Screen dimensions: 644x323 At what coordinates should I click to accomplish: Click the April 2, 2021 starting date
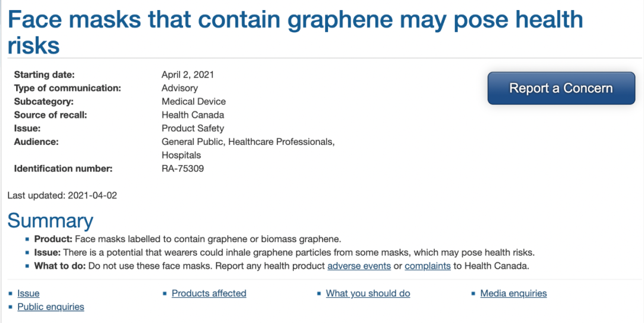[x=188, y=74]
